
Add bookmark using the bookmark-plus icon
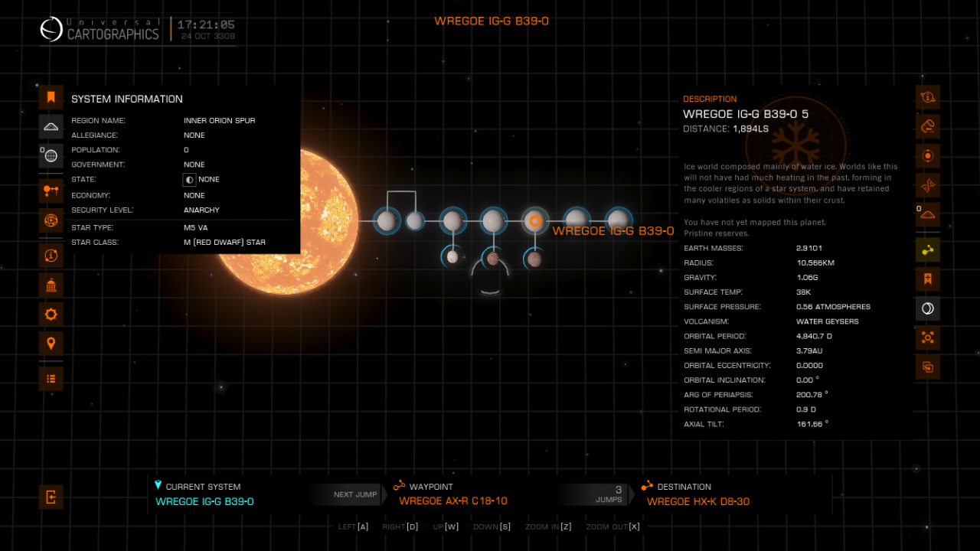(928, 279)
